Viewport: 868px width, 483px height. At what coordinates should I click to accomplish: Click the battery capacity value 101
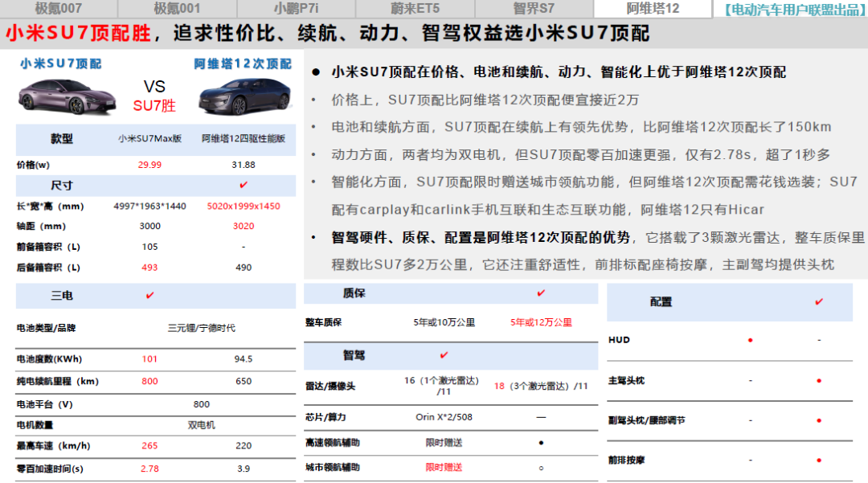click(150, 359)
